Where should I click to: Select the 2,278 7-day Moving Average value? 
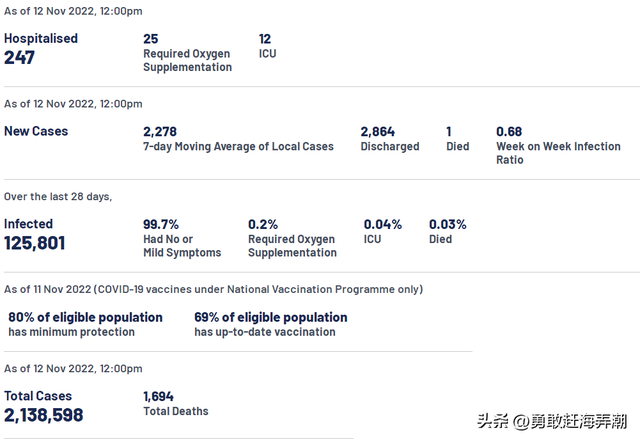[x=160, y=131]
